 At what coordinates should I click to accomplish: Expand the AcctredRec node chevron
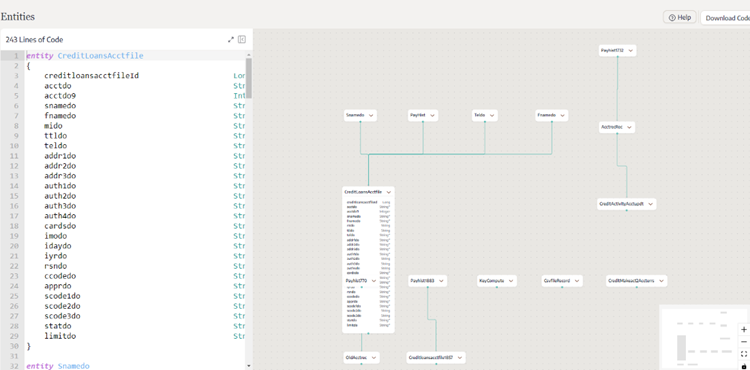[629, 127]
